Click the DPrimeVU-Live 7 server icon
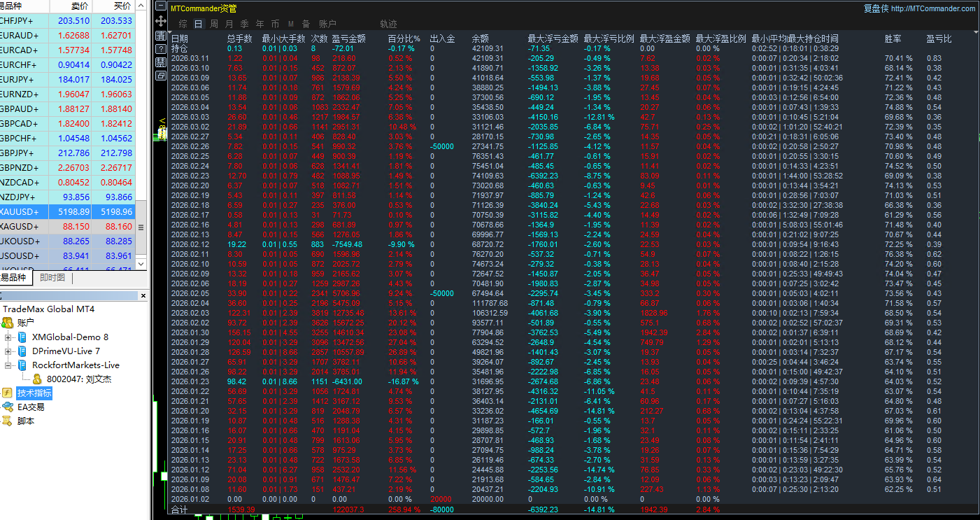The image size is (980, 520). coord(22,351)
